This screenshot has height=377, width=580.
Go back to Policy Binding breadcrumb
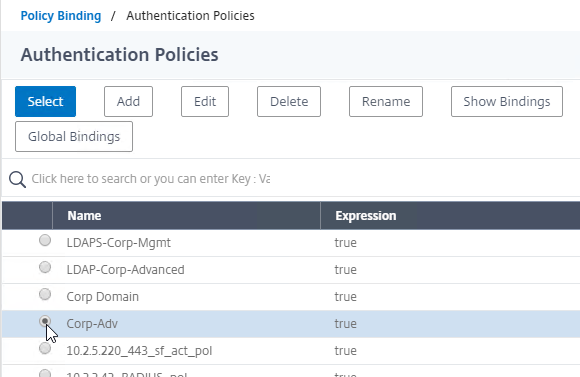(61, 16)
